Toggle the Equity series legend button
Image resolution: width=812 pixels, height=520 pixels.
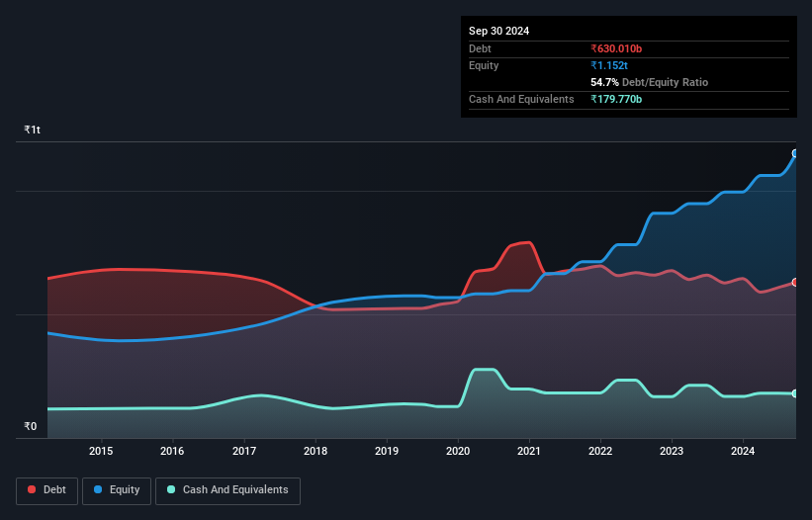pos(117,490)
